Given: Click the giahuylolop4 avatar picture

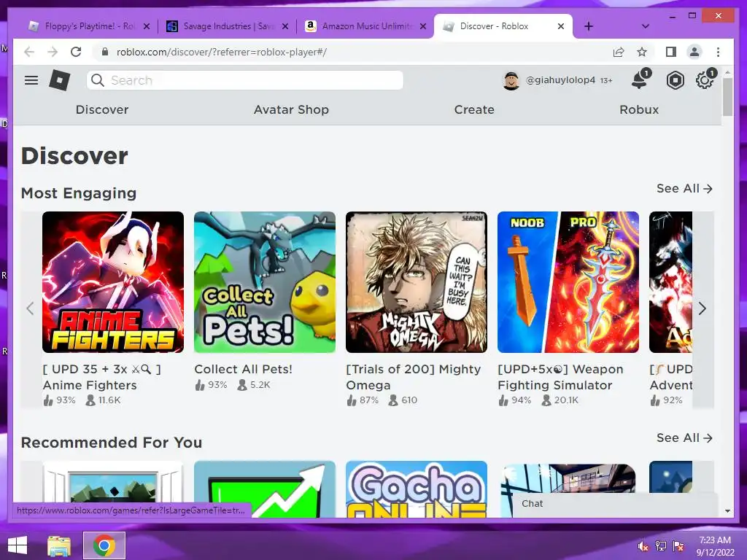Looking at the screenshot, I should click(511, 80).
